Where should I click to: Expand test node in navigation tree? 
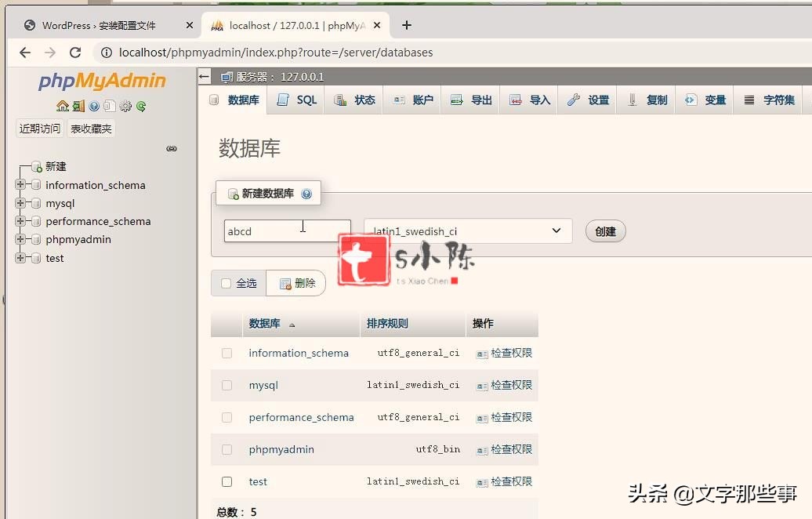(20, 257)
